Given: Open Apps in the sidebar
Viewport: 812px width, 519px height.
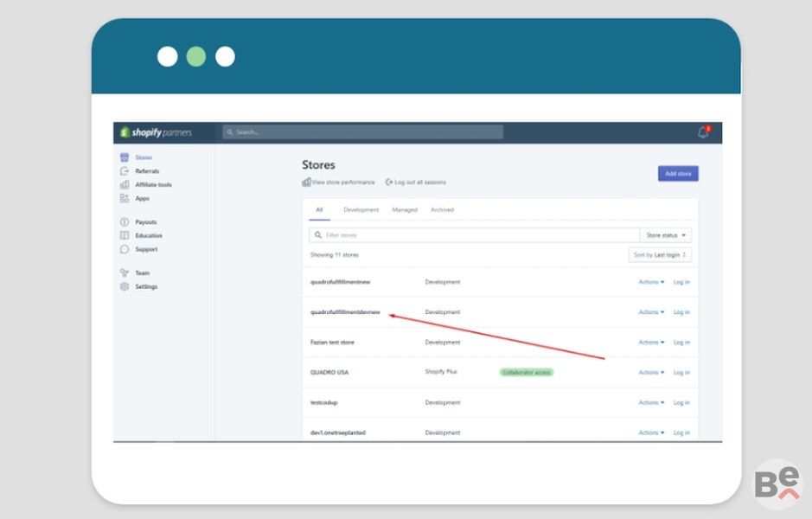Looking at the screenshot, I should pyautogui.click(x=143, y=198).
